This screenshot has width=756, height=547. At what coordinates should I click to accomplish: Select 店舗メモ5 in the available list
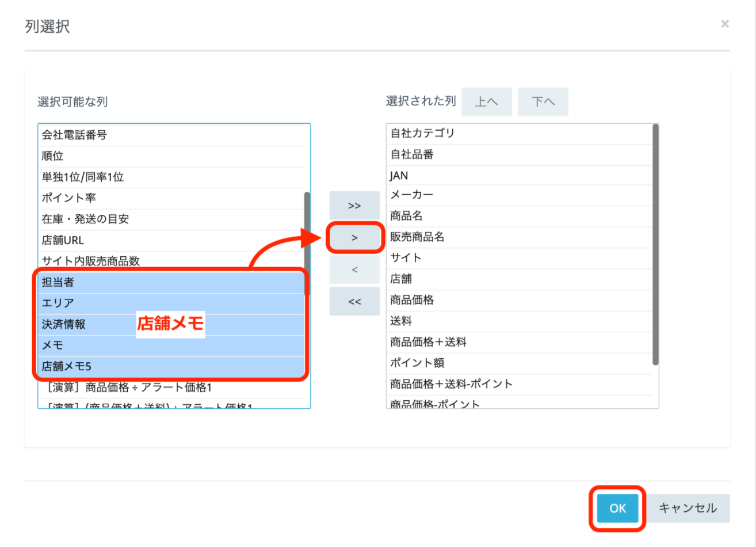[x=66, y=366]
